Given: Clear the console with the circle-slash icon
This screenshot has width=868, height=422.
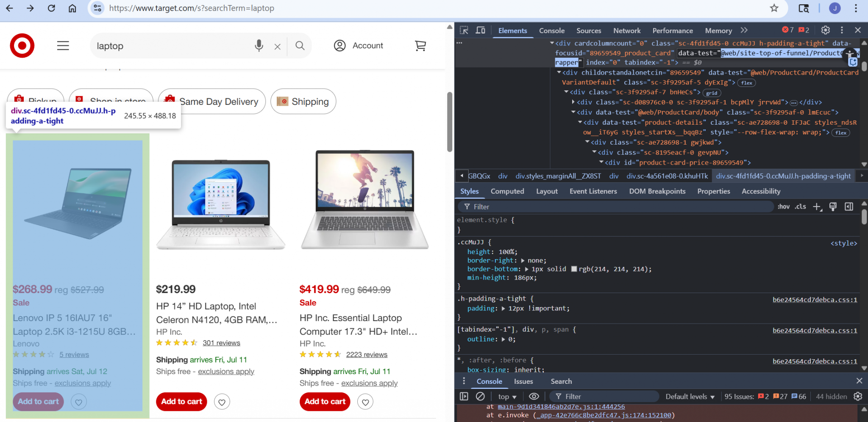Looking at the screenshot, I should coord(481,396).
